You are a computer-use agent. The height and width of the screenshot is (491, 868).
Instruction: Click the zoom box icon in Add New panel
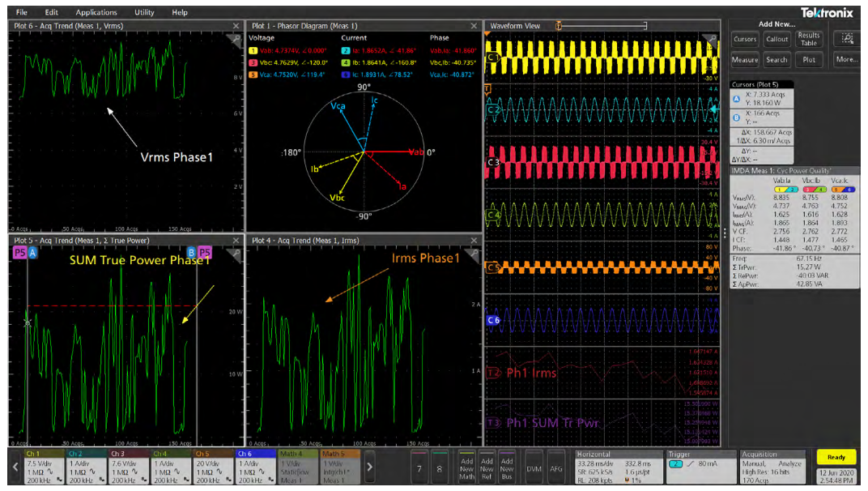pos(847,39)
